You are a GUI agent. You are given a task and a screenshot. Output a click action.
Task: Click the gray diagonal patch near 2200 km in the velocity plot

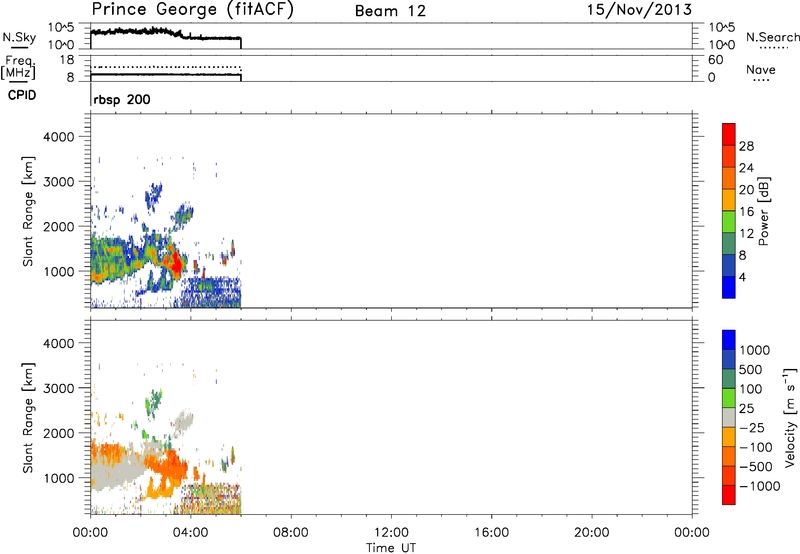(183, 421)
